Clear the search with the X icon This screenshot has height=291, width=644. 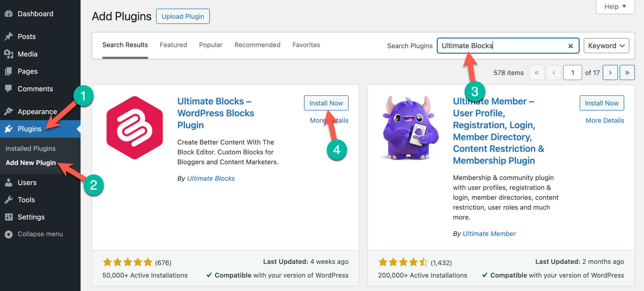[x=570, y=46]
